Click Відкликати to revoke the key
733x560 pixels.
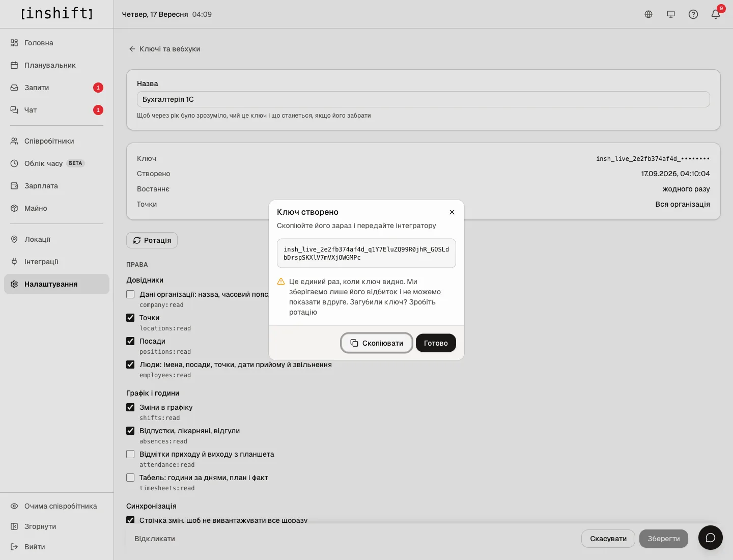[155, 539]
